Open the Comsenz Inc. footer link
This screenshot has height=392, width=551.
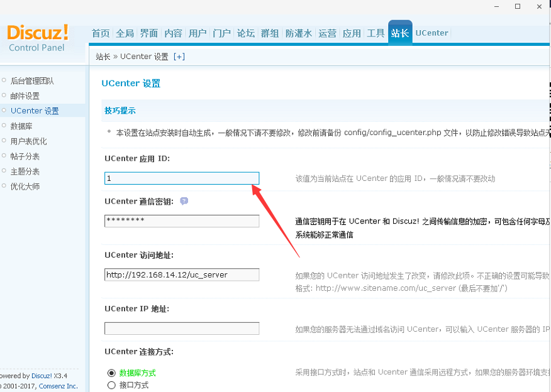point(58,386)
